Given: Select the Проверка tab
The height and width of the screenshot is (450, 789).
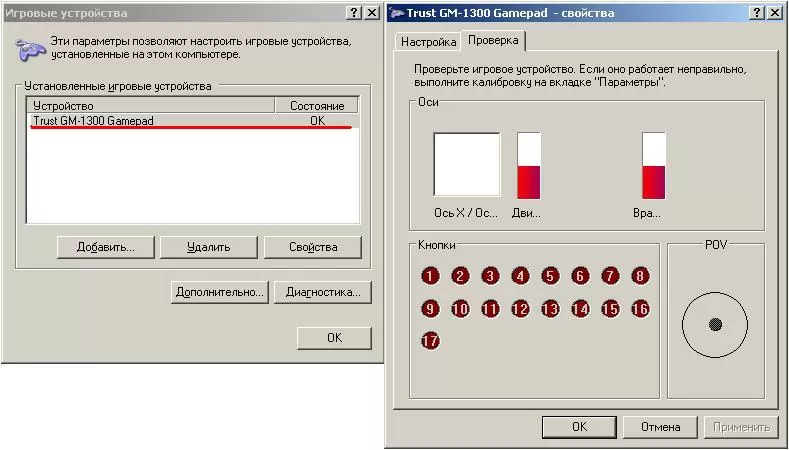Looking at the screenshot, I should pyautogui.click(x=493, y=41).
